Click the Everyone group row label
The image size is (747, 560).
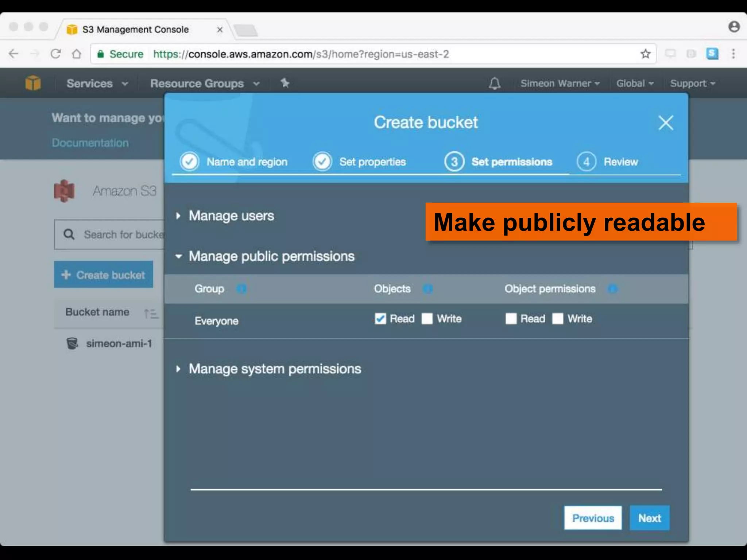pos(217,321)
